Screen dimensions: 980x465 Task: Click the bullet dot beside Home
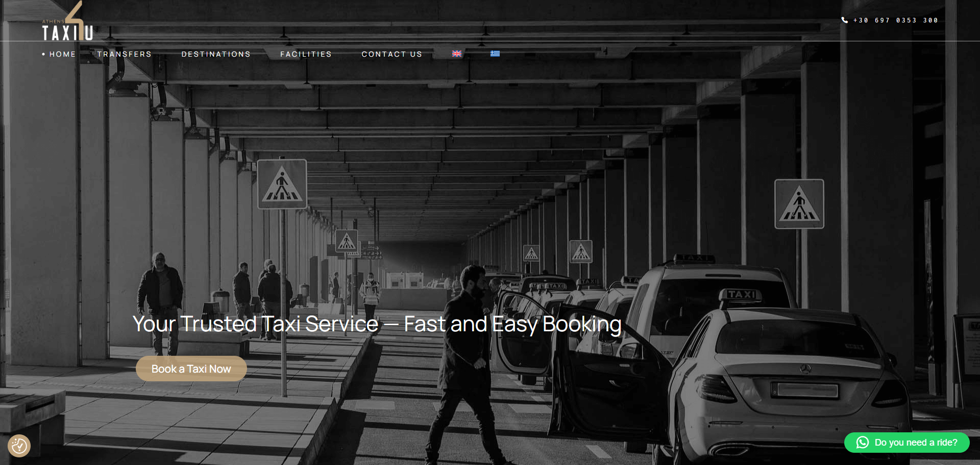click(x=43, y=54)
